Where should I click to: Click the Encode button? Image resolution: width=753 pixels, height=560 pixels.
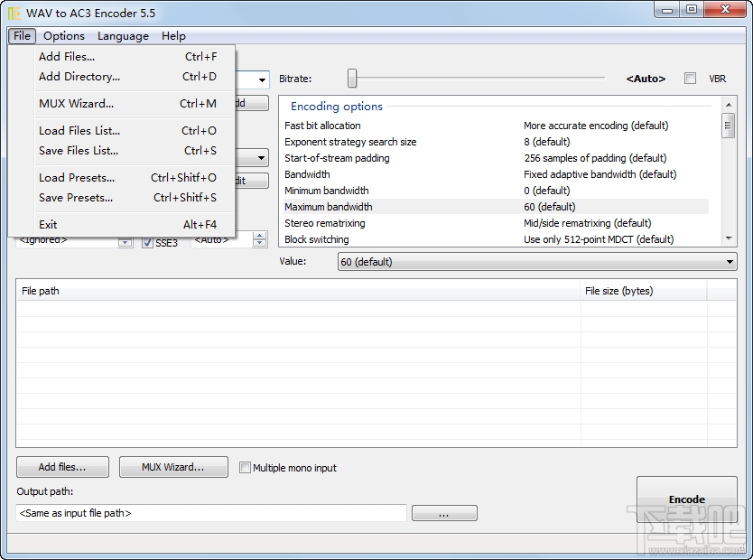coord(686,499)
